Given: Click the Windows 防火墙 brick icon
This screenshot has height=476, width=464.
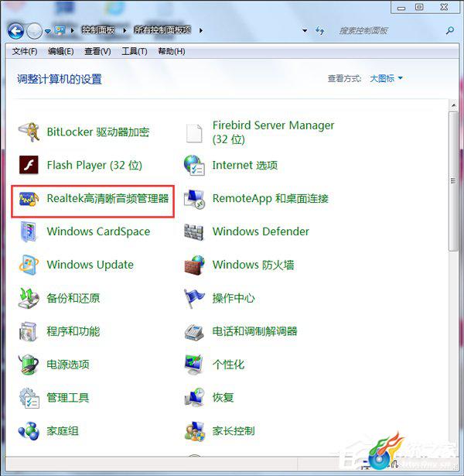Looking at the screenshot, I should tap(194, 265).
